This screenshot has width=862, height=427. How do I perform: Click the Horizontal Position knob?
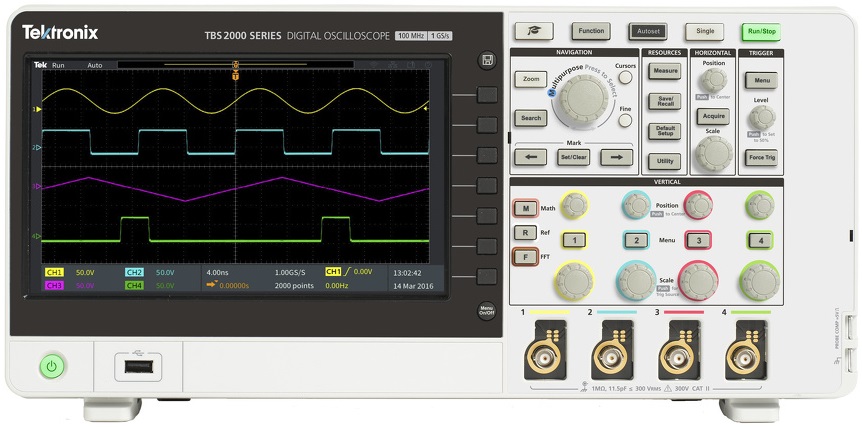[x=714, y=80]
